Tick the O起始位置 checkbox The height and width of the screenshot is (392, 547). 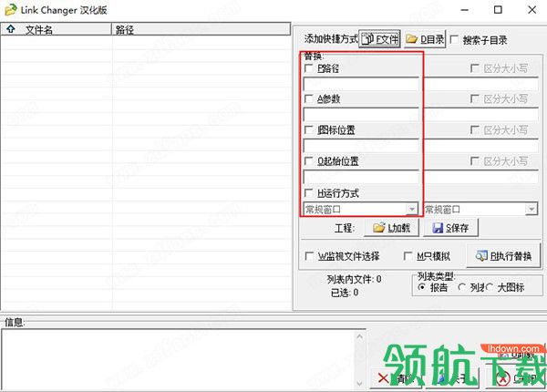pyautogui.click(x=309, y=161)
